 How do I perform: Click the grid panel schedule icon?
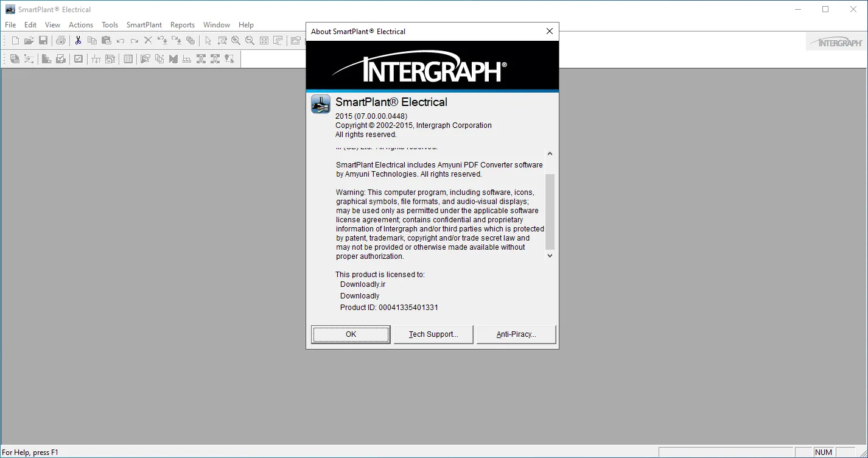click(x=128, y=59)
